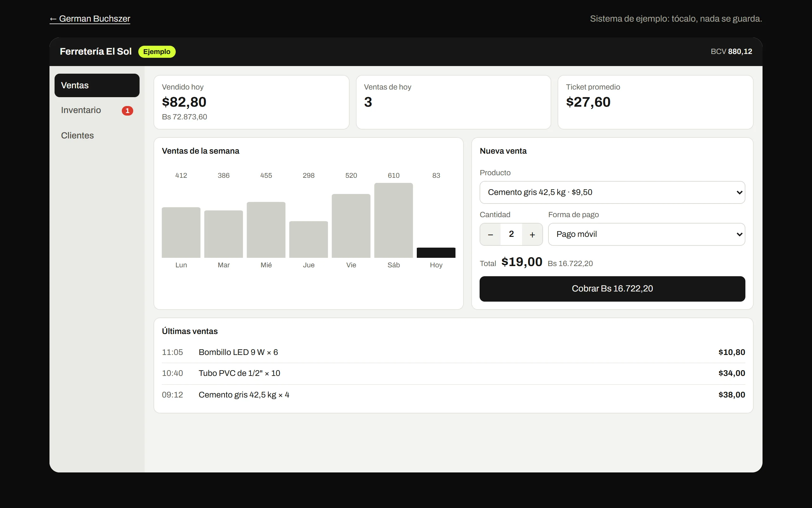812x508 pixels.
Task: Click the Vendido hoy $82,80 card
Action: click(251, 102)
